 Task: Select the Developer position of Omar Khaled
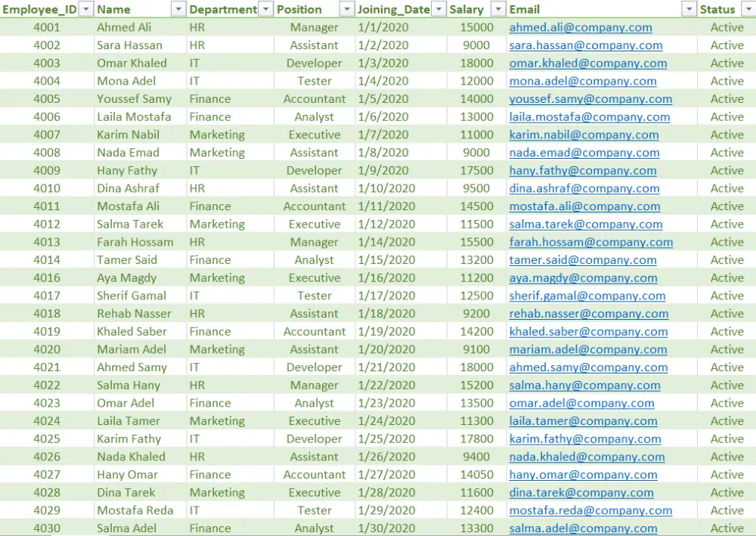(x=314, y=63)
